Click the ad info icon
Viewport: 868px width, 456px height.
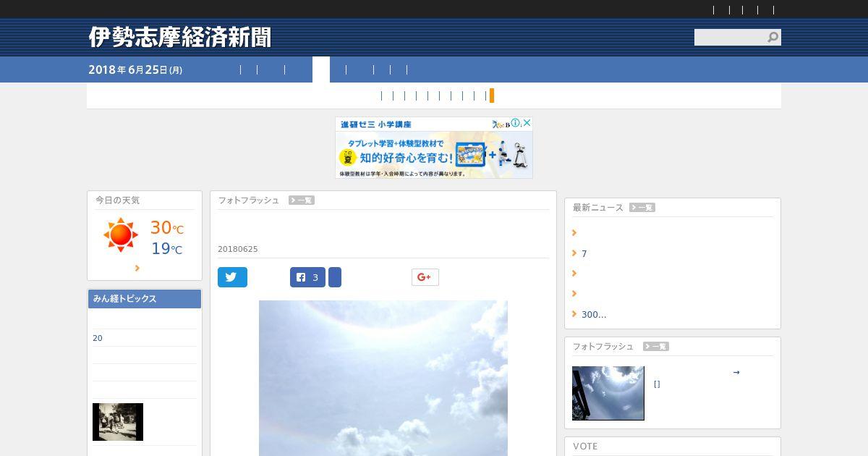point(516,123)
